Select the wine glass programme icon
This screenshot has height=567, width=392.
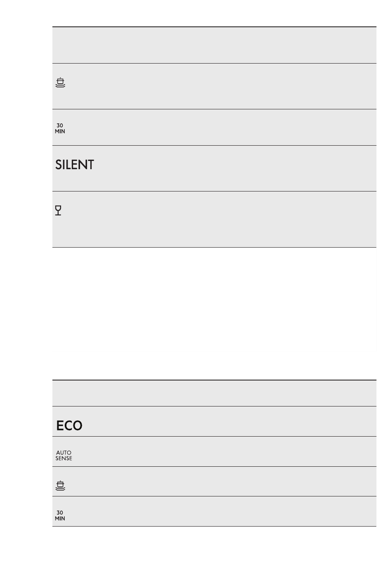[58, 210]
